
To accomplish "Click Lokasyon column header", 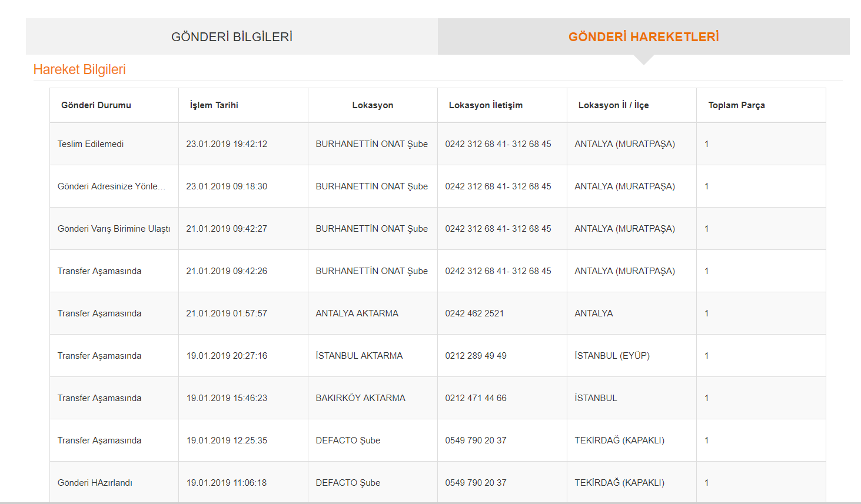I will [373, 105].
